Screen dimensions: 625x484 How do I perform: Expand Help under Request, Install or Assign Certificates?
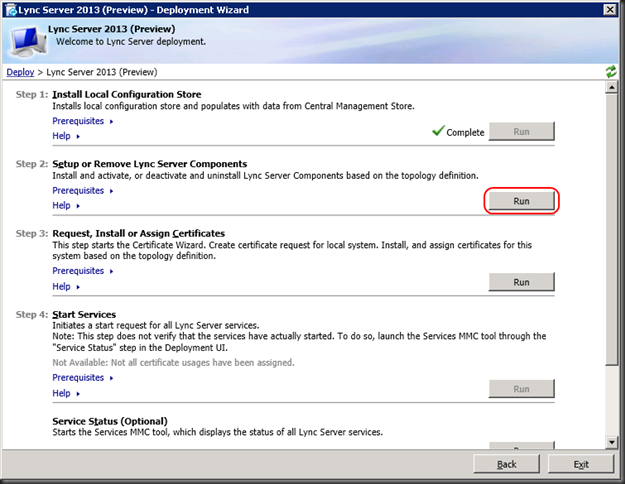[x=66, y=286]
